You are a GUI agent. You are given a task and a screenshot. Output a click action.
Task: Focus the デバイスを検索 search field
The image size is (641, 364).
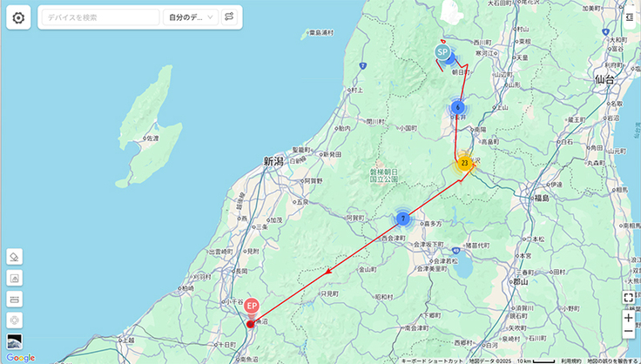point(100,17)
